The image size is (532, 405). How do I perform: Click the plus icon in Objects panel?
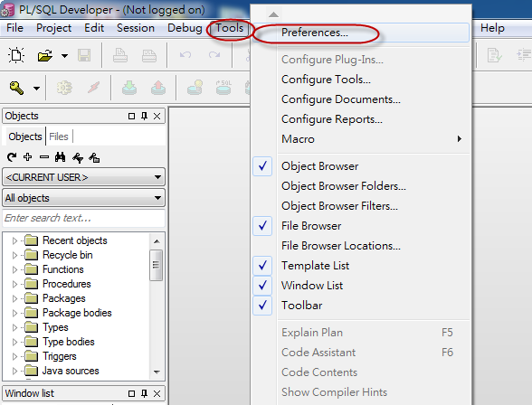tap(28, 157)
